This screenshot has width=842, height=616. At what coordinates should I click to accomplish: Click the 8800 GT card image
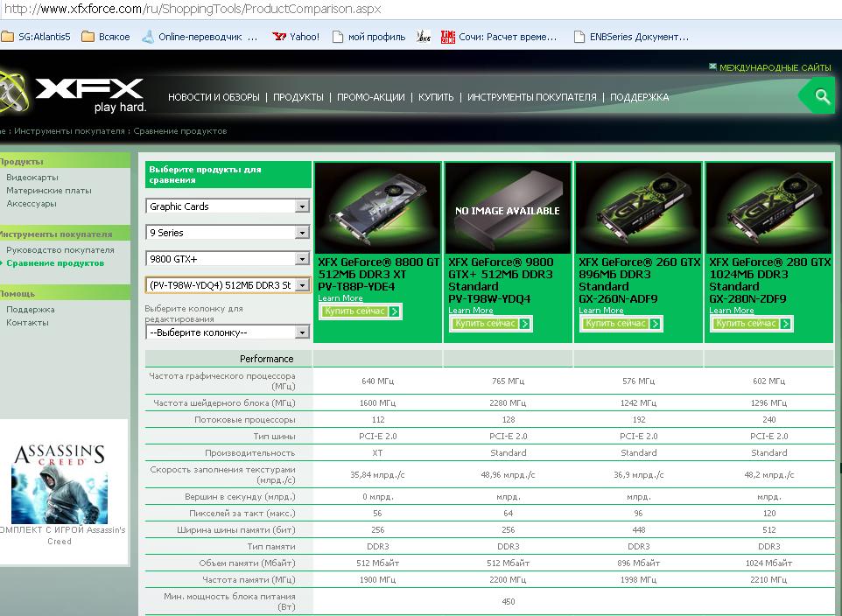pos(377,208)
